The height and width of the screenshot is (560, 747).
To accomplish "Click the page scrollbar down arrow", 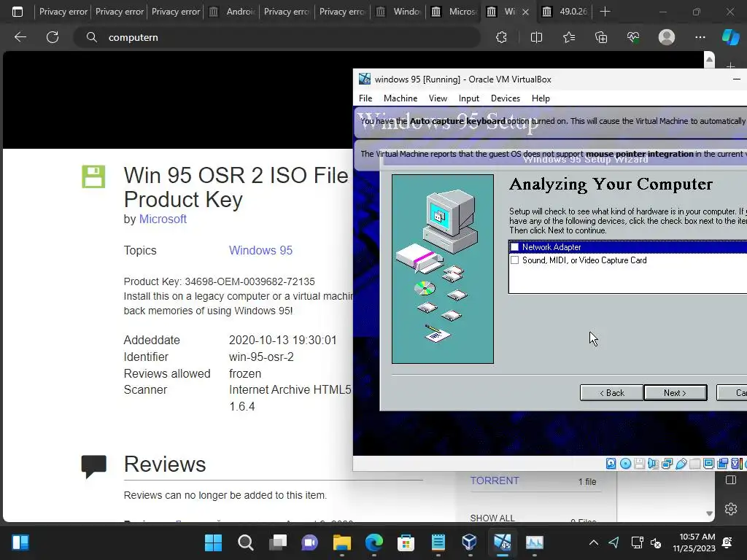I will pos(709,514).
